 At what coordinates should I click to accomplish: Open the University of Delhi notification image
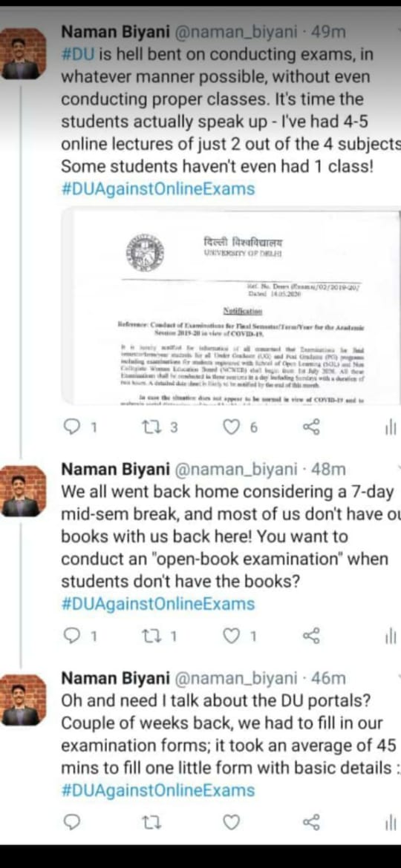(231, 306)
